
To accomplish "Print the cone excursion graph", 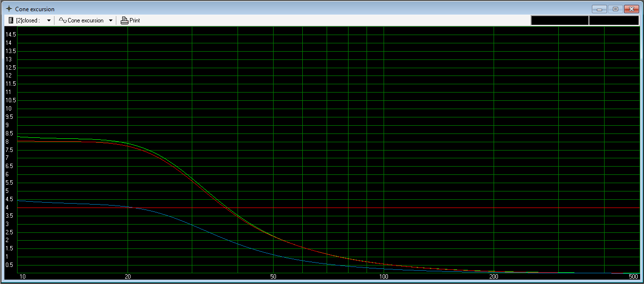I will pos(130,20).
